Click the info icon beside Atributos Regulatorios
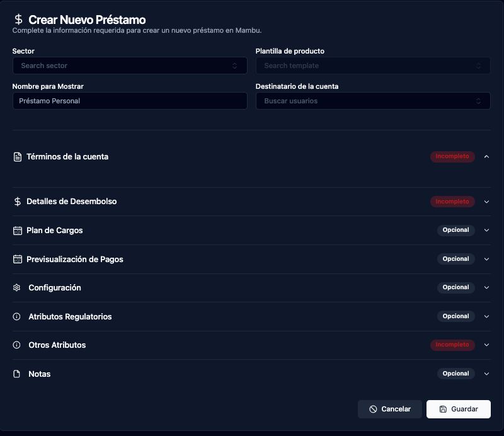The image size is (504, 436). point(17,317)
